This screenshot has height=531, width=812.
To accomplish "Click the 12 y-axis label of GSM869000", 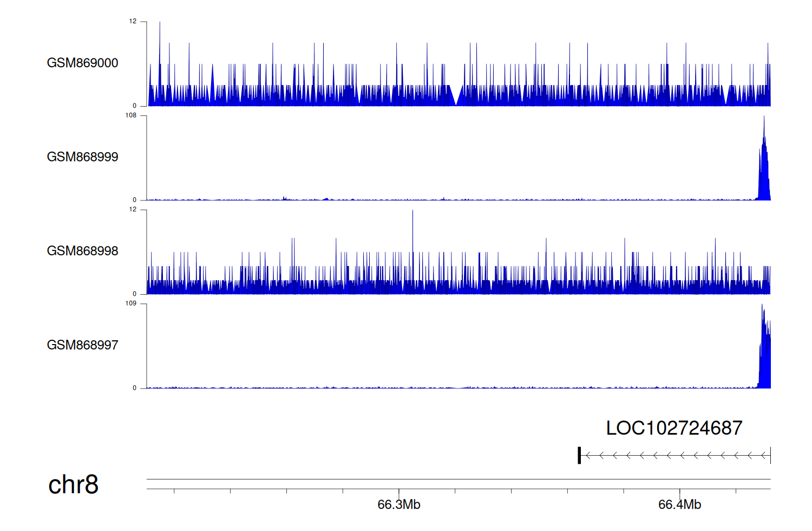I will 133,22.
